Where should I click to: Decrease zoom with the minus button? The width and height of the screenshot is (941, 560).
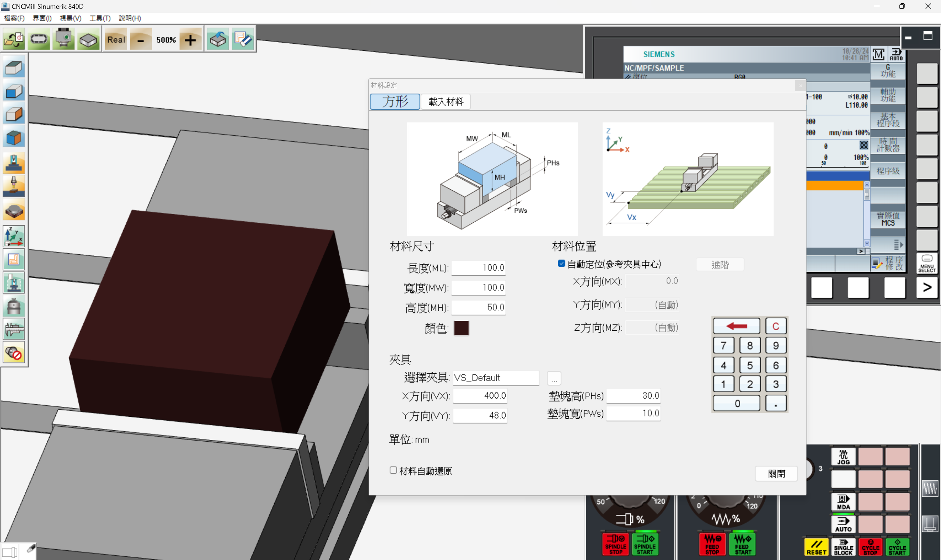click(140, 39)
